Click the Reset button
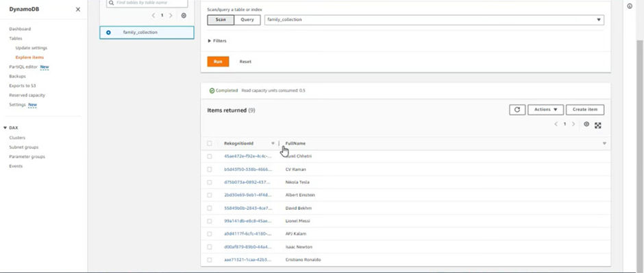644x273 pixels. (245, 62)
